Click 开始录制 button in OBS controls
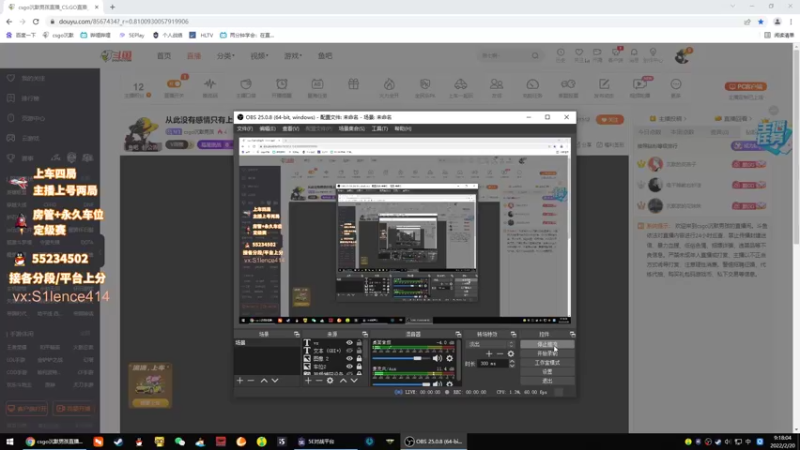800x450 pixels. (547, 354)
